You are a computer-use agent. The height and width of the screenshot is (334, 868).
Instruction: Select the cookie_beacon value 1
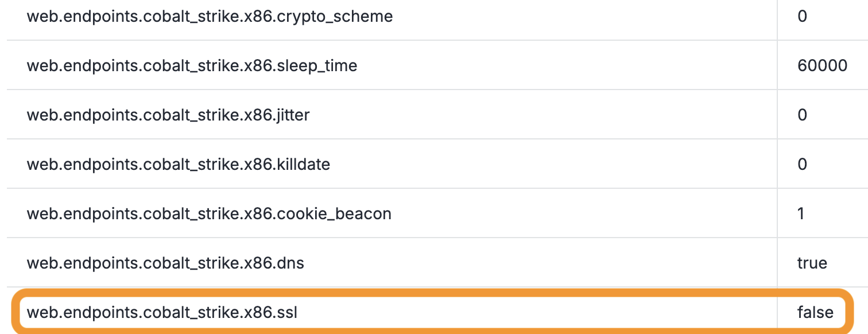coord(801,213)
